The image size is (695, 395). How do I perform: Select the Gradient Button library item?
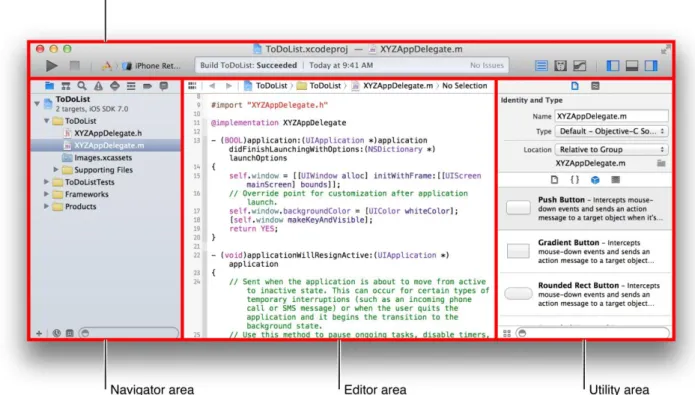click(585, 251)
